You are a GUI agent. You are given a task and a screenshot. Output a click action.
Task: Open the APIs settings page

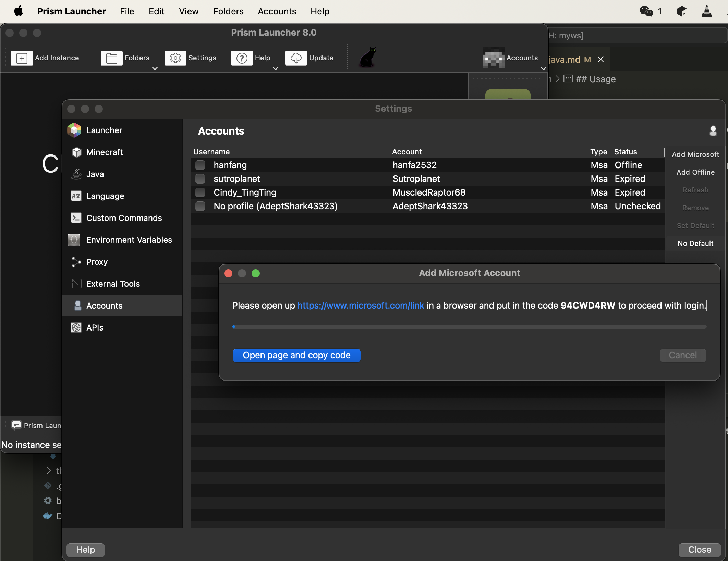pyautogui.click(x=95, y=327)
